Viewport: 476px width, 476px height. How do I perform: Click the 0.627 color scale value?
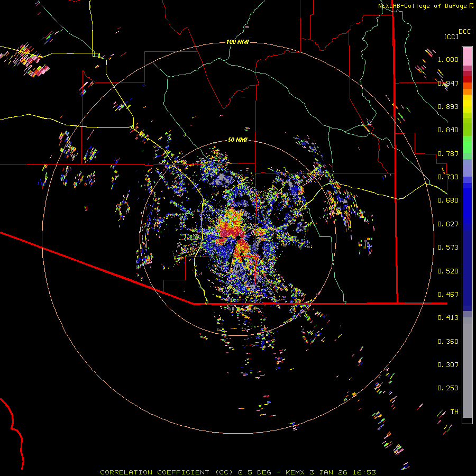coord(448,224)
